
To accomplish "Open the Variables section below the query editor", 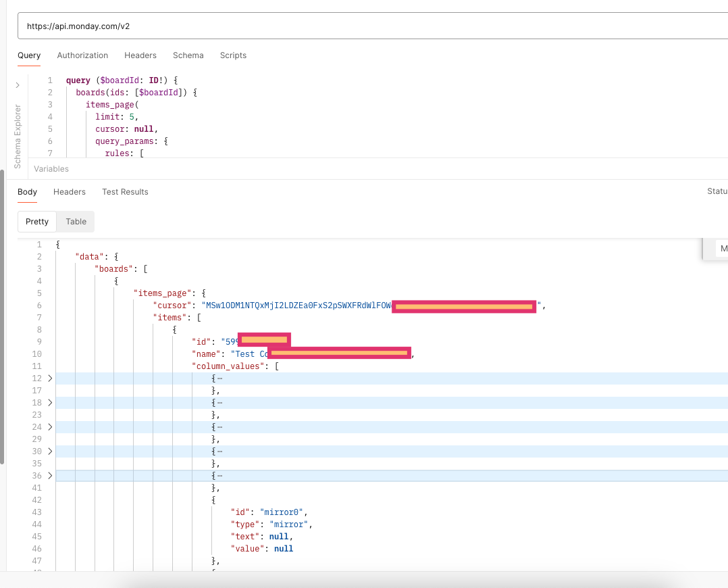I will coord(51,169).
